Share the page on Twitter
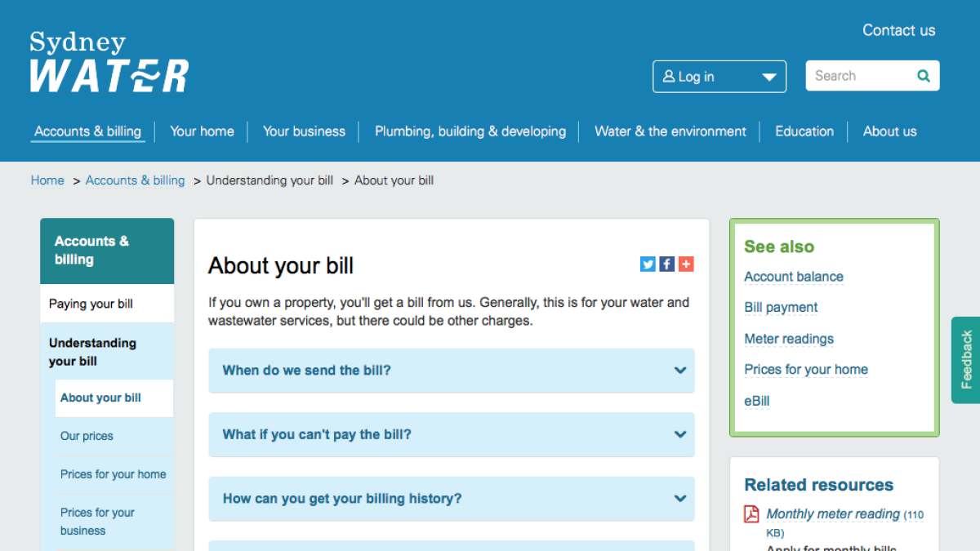The image size is (980, 551). pyautogui.click(x=648, y=264)
